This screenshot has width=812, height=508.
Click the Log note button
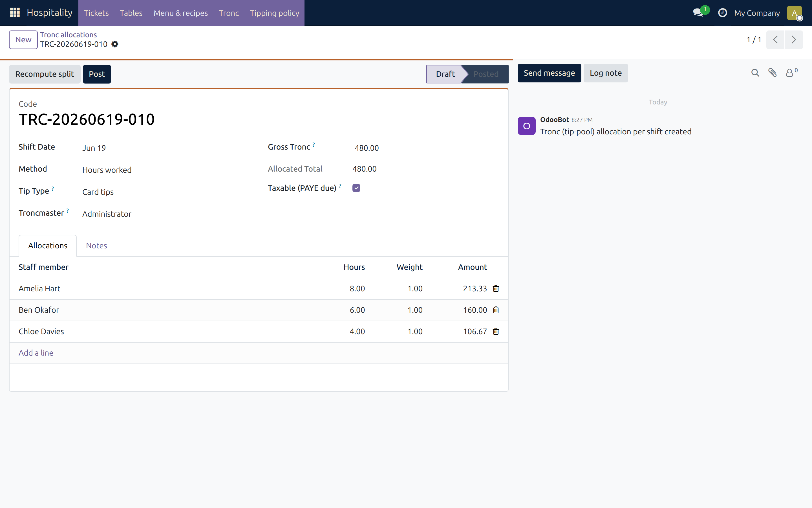pyautogui.click(x=606, y=73)
